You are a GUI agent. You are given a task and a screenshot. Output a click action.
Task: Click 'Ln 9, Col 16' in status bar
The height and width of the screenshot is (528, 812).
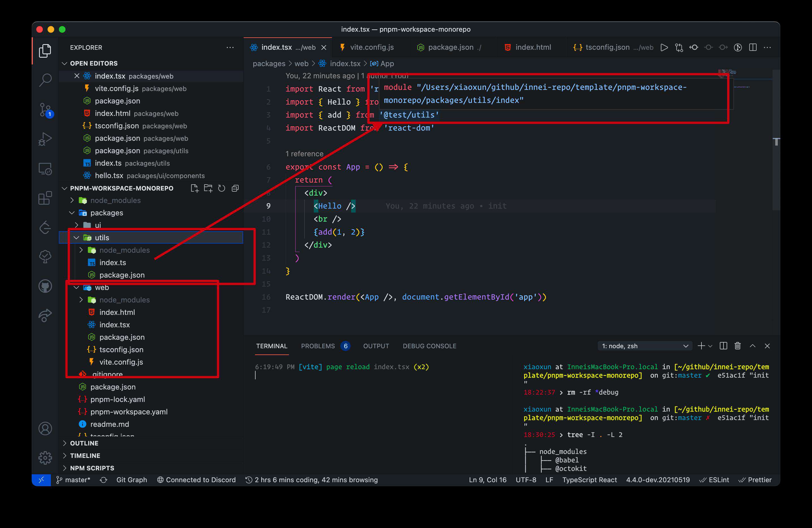[487, 480]
